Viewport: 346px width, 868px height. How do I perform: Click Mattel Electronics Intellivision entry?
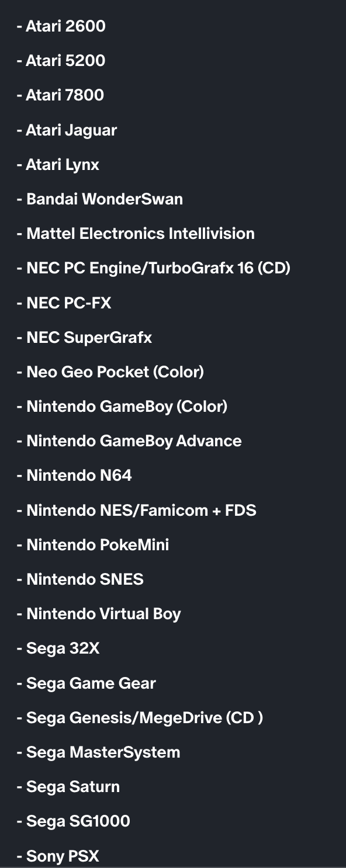tap(136, 234)
